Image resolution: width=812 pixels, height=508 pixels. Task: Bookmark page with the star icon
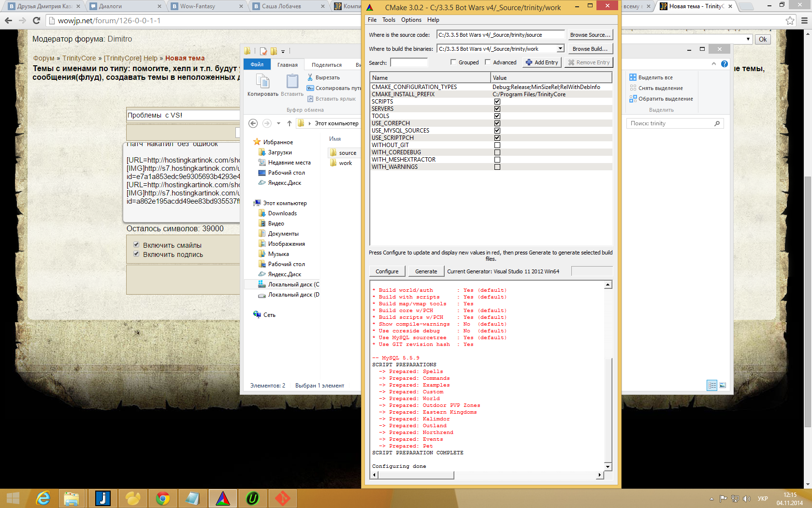point(790,20)
